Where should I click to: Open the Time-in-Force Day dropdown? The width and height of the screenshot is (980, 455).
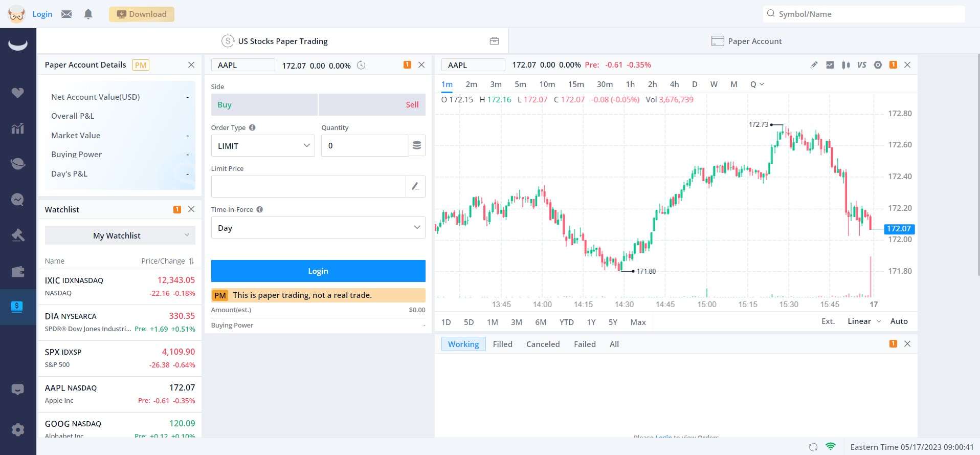[x=318, y=228]
